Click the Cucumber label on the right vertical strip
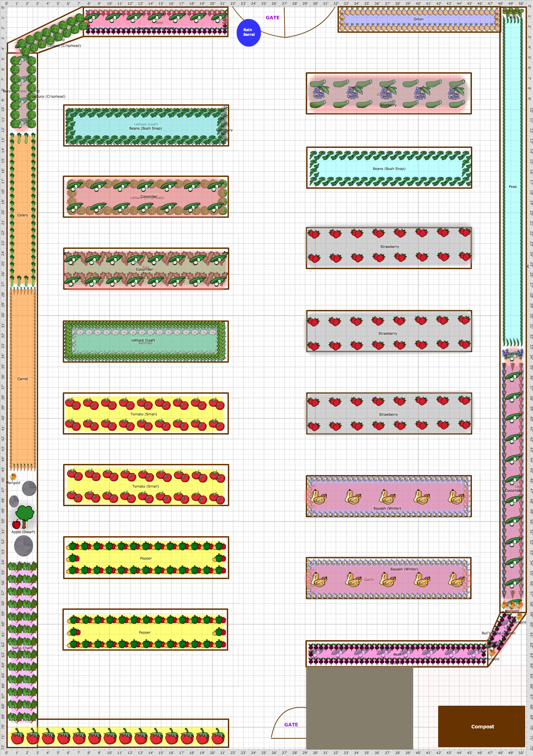 (x=513, y=490)
